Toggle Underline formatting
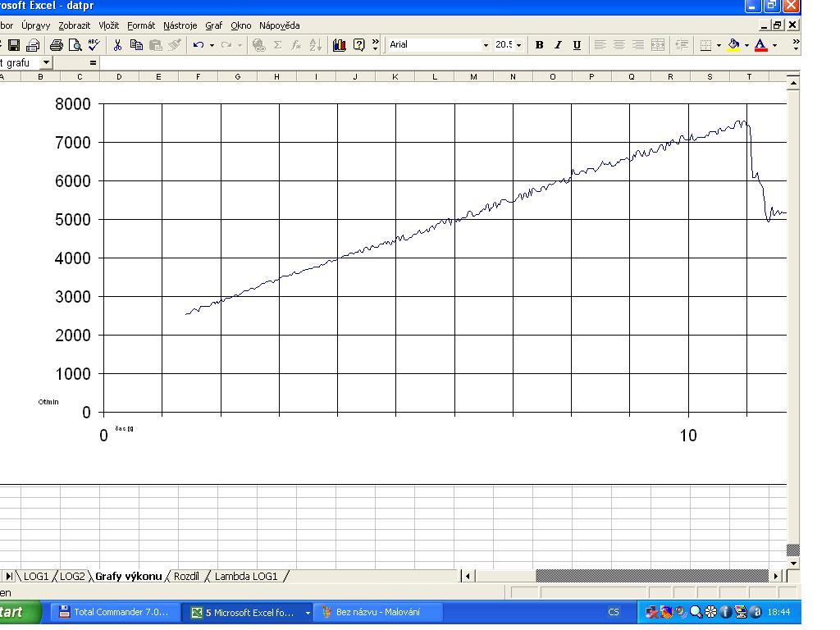This screenshot has height=630, width=840. click(x=577, y=45)
